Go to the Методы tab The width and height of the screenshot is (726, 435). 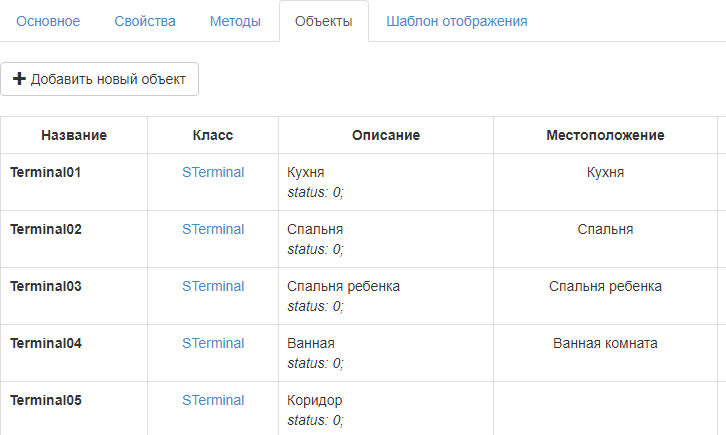pos(235,21)
